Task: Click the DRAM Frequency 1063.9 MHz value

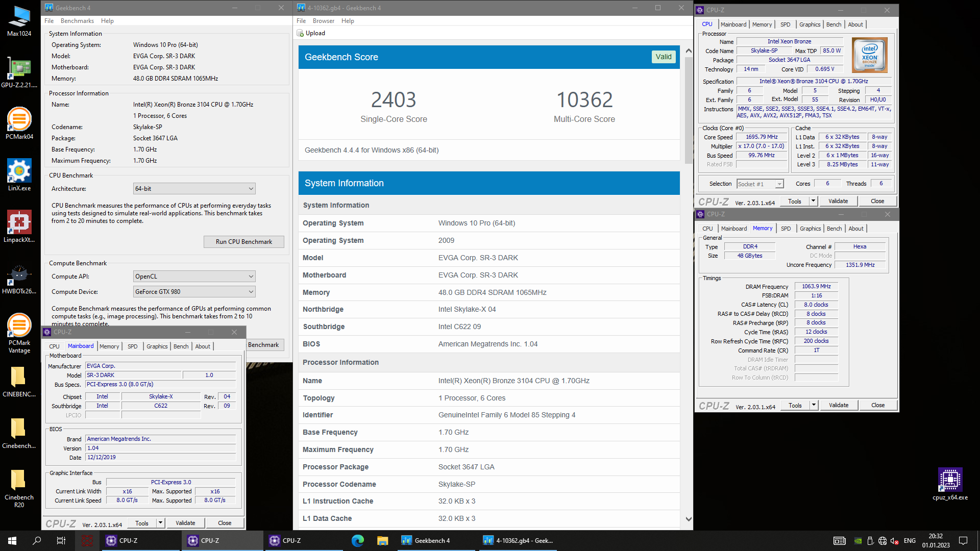Action: pyautogui.click(x=816, y=287)
